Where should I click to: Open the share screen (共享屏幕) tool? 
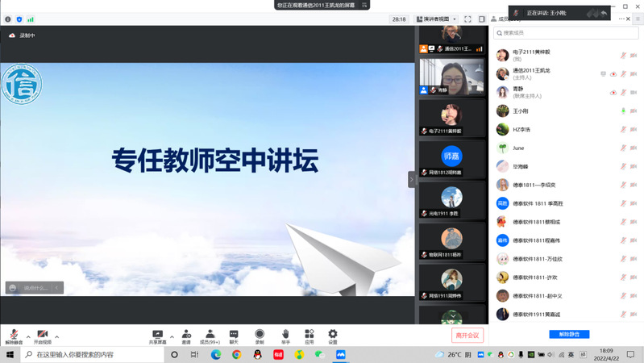pyautogui.click(x=158, y=336)
